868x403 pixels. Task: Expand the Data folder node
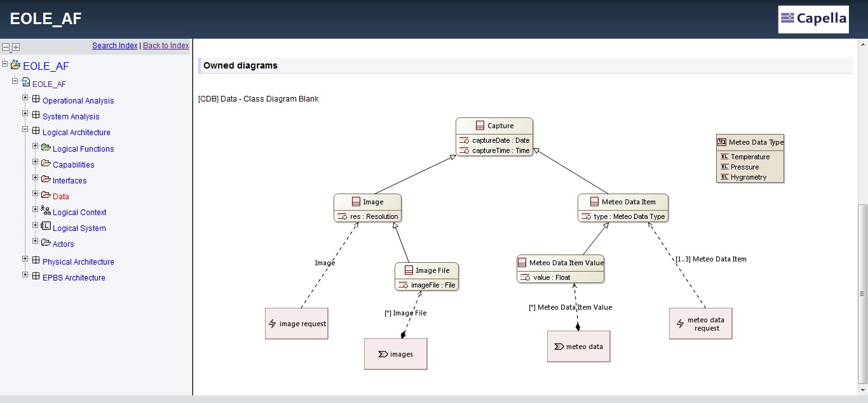pyautogui.click(x=36, y=194)
